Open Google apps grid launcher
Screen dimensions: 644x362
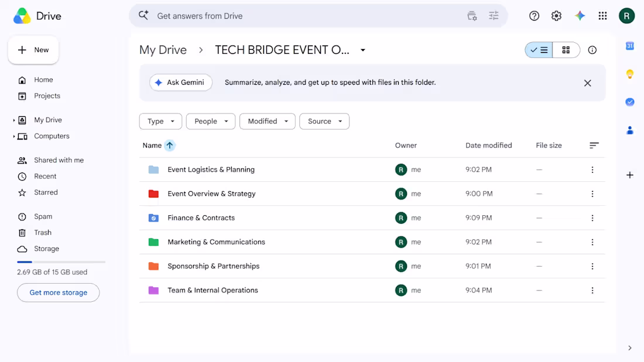coord(602,16)
